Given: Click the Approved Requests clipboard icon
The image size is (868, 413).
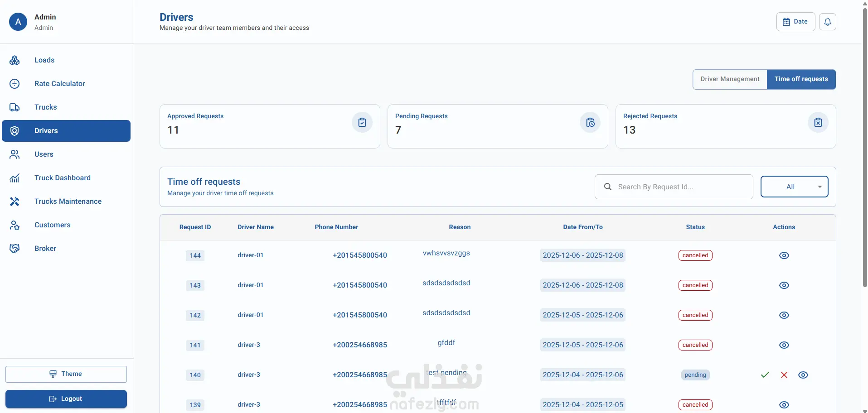Looking at the screenshot, I should pos(362,122).
